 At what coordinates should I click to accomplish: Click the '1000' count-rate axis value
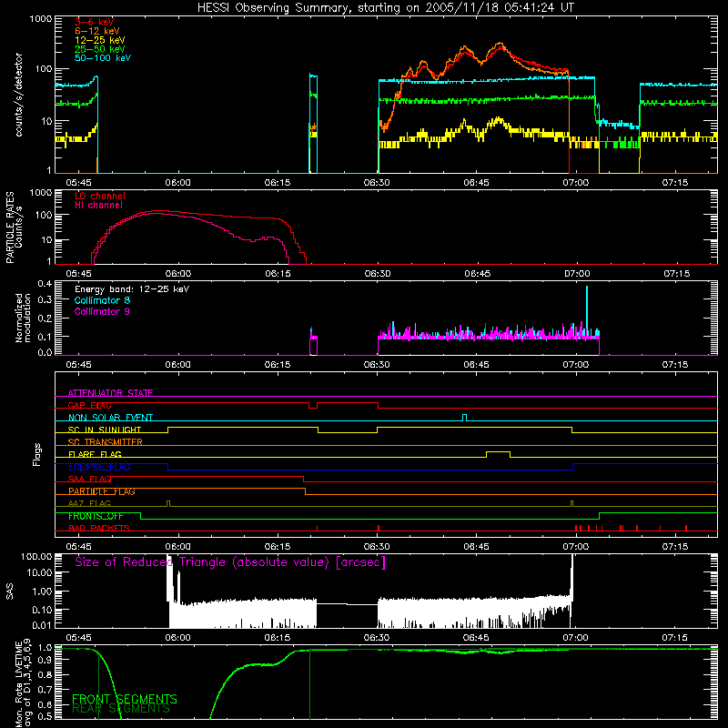point(41,19)
